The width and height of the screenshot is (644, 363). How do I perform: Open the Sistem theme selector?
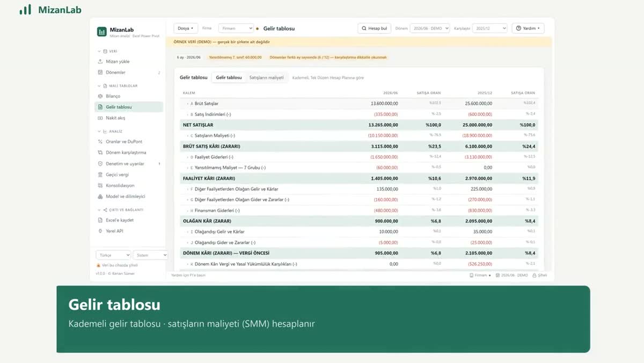coord(150,255)
